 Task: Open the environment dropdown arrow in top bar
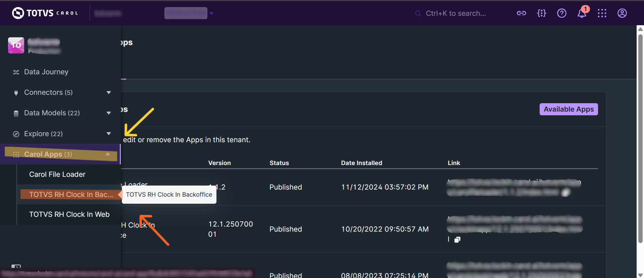pyautogui.click(x=211, y=13)
